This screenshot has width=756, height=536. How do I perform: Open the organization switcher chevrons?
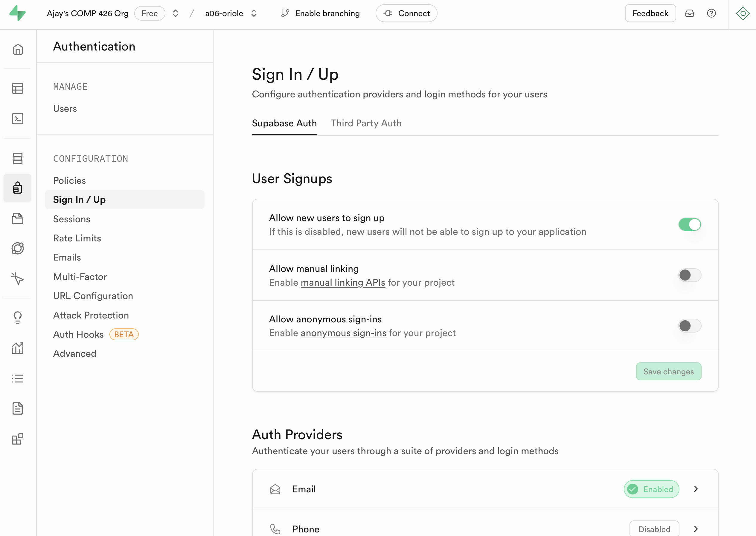[176, 13]
